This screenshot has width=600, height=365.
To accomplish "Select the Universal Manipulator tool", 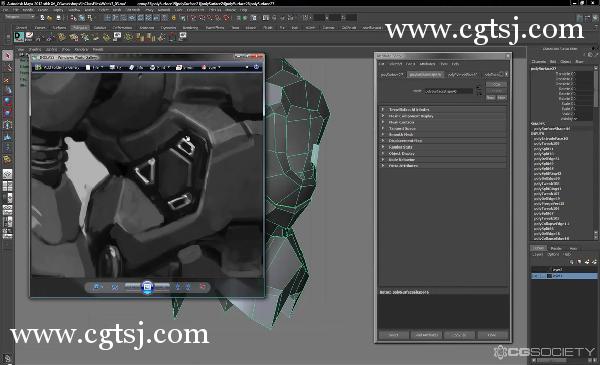I will [7, 125].
